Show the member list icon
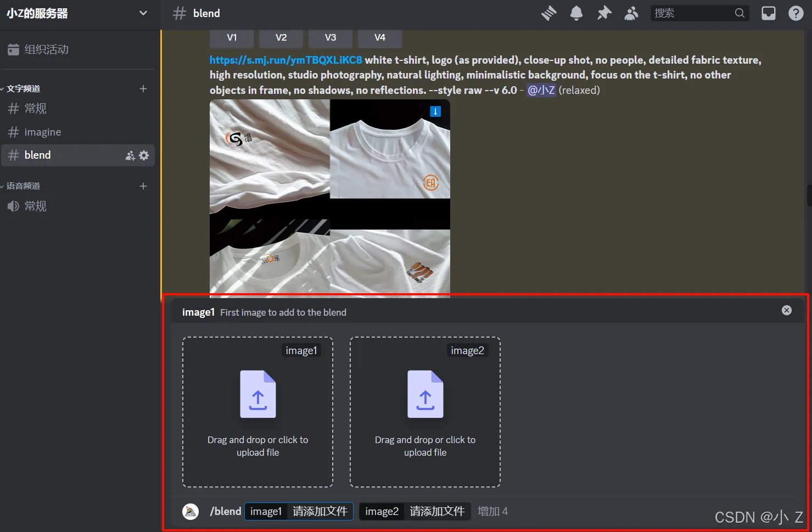This screenshot has height=532, width=812. [631, 13]
